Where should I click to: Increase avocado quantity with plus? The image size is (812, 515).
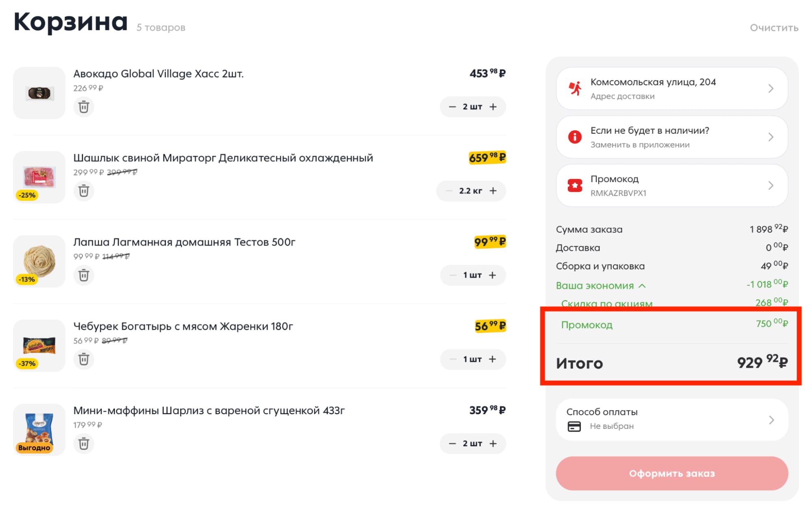point(493,107)
